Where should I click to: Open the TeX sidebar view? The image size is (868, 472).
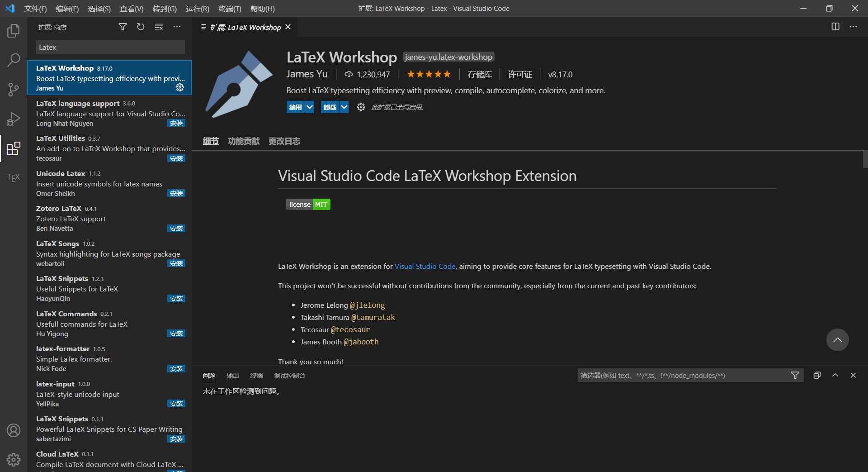click(14, 177)
